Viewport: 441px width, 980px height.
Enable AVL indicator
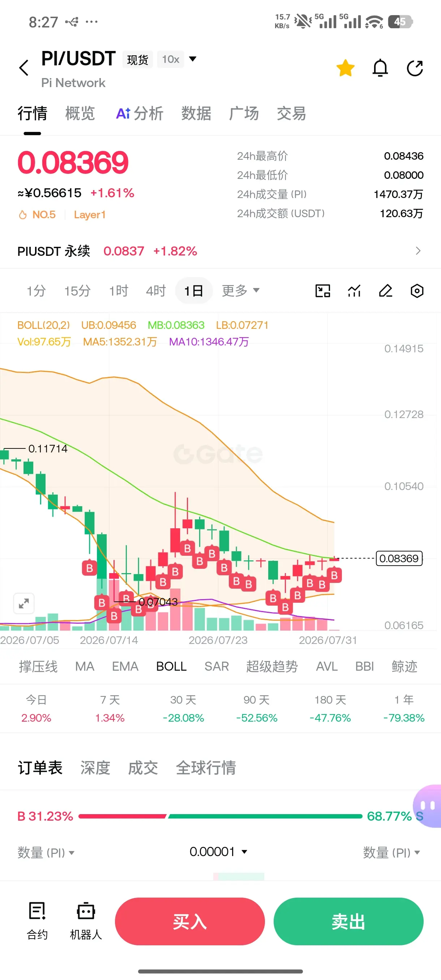[x=327, y=666]
